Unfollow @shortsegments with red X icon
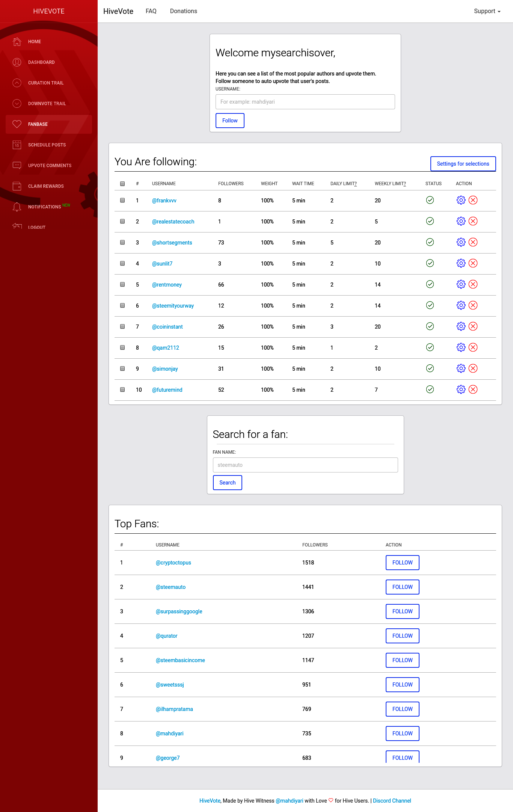The height and width of the screenshot is (812, 513). point(473,242)
